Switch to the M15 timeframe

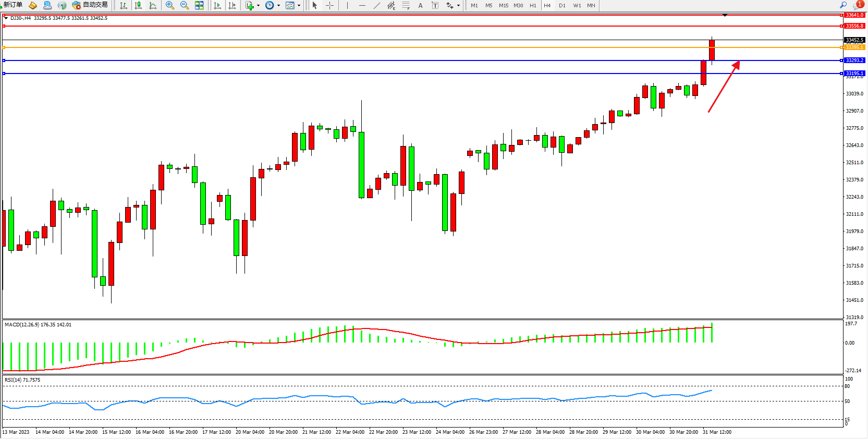tap(503, 5)
